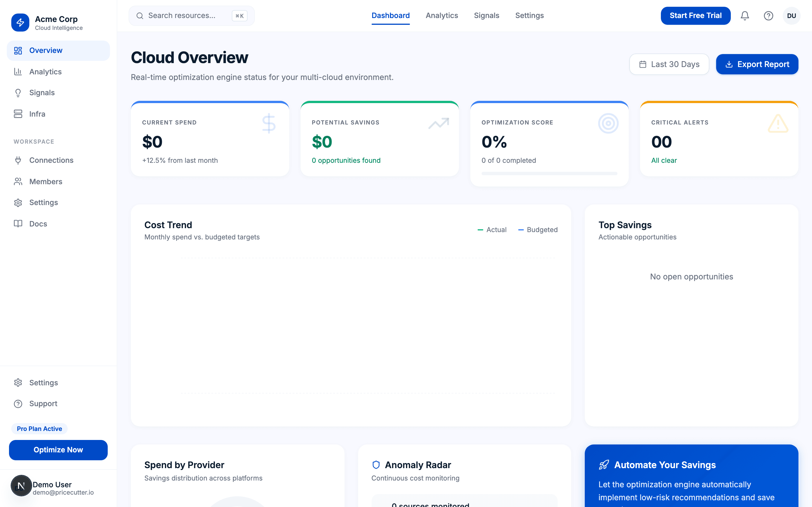Click the Optimization Score progress bar
The width and height of the screenshot is (812, 507).
tap(549, 173)
